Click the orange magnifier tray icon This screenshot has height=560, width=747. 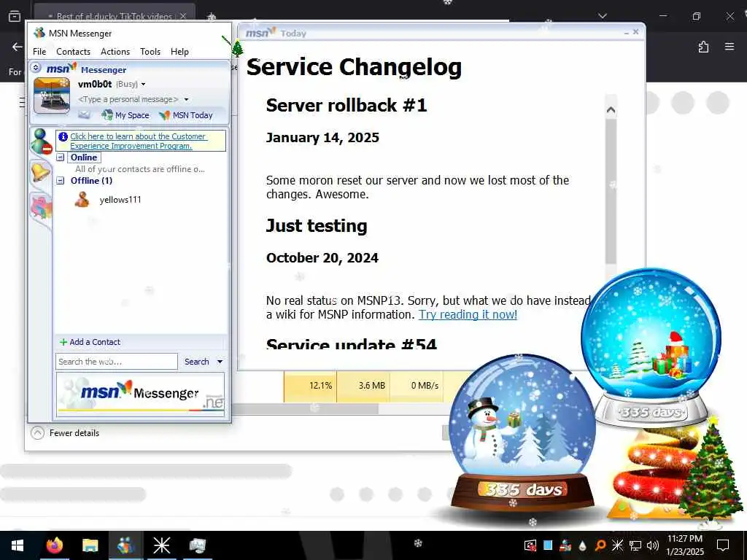[x=600, y=545]
